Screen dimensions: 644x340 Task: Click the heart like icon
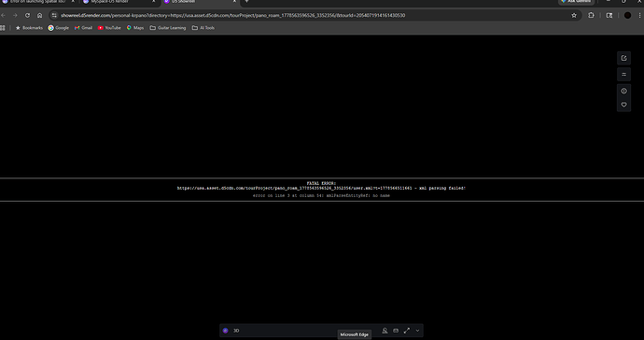[x=623, y=105]
